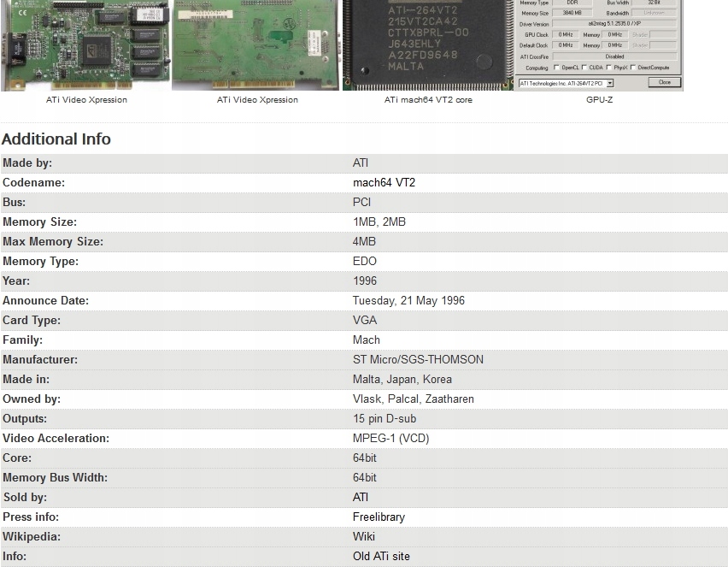Click the 15 pin D-sub outputs link

[385, 419]
